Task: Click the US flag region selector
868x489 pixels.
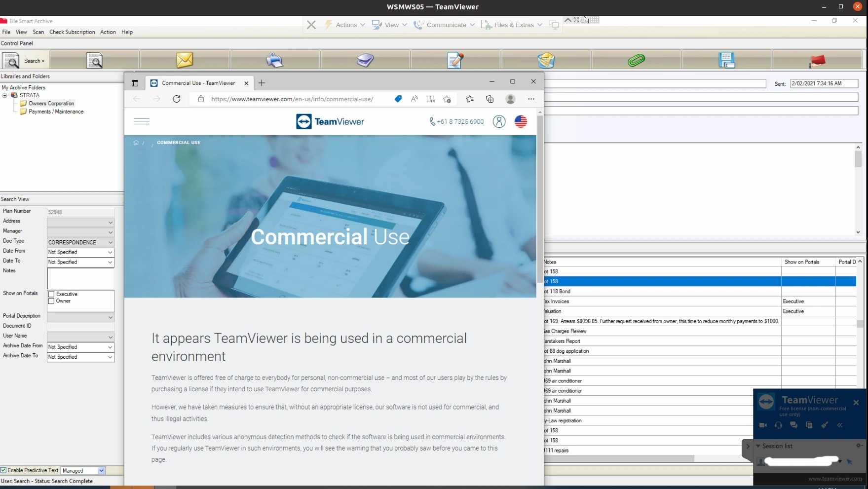Action: 521,121
